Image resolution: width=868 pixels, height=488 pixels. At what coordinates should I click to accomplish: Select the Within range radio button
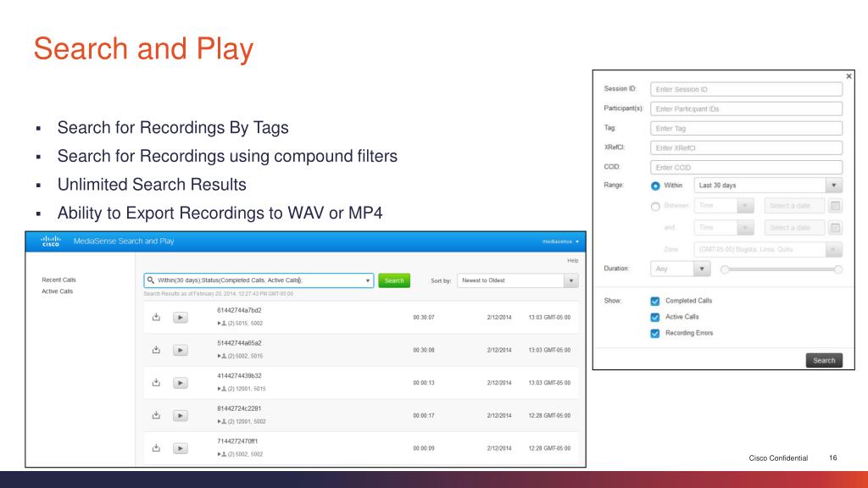click(655, 186)
